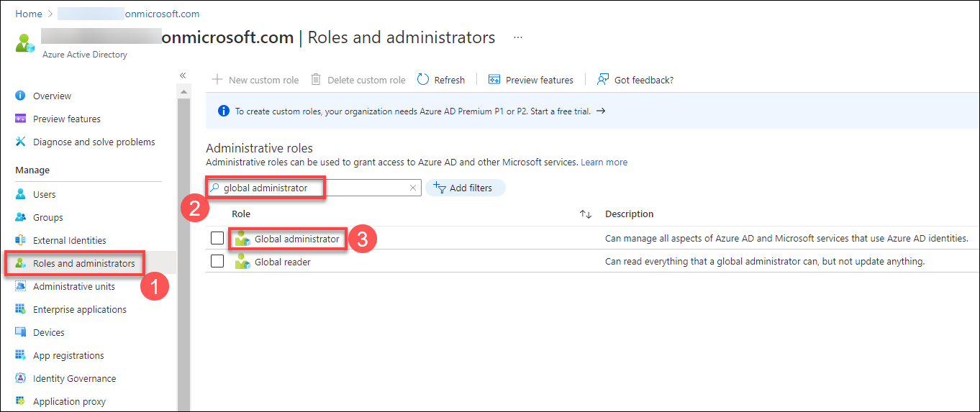Click the Overview info icon in sidebar

[x=20, y=96]
